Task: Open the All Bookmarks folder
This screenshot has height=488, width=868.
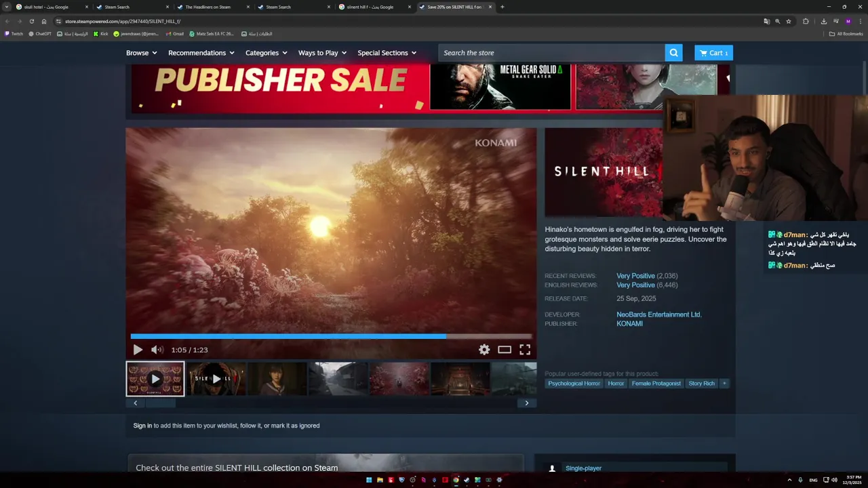Action: pos(846,33)
